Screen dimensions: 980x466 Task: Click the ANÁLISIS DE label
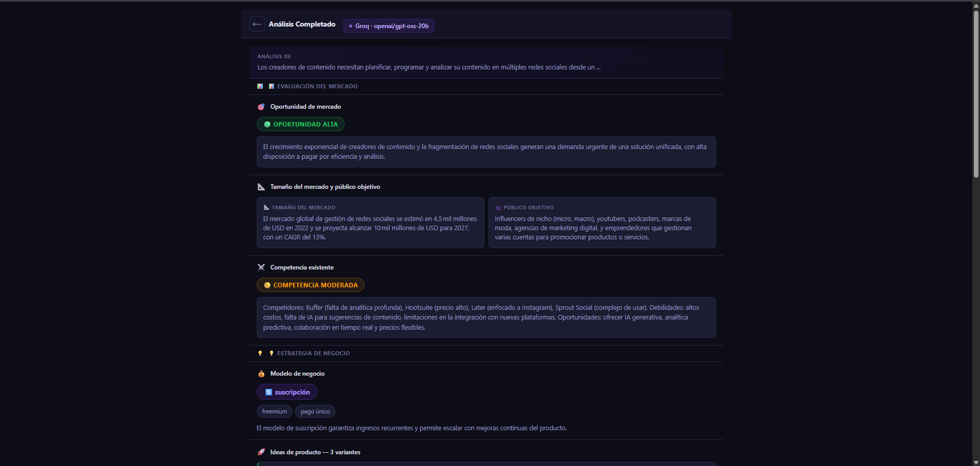point(274,57)
